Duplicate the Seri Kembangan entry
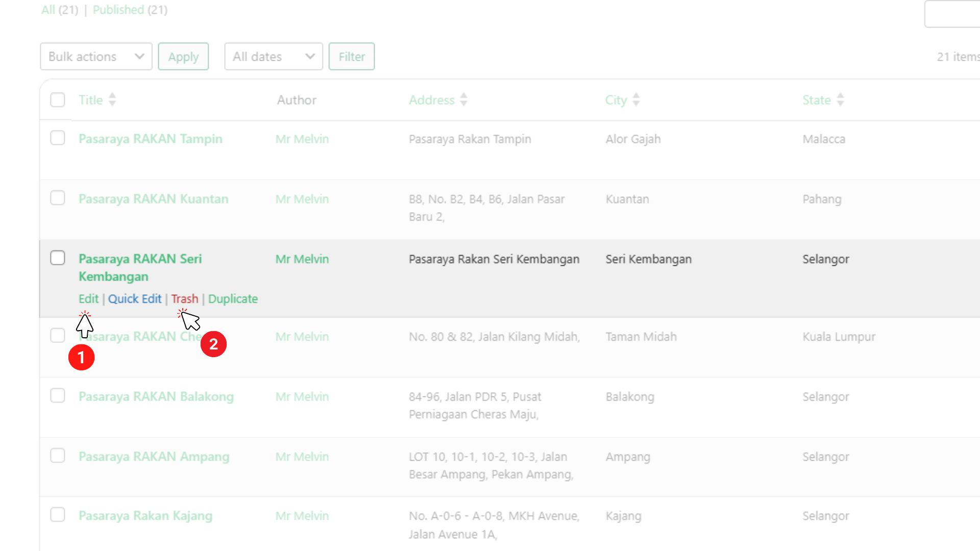This screenshot has height=551, width=980. 233,299
